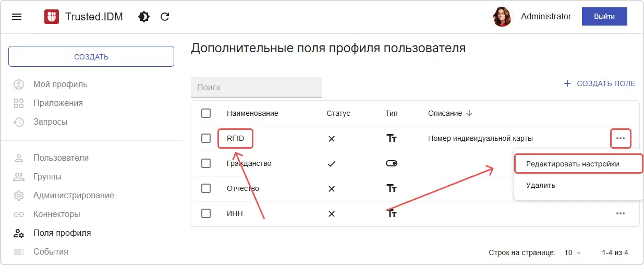Click the Trusted.IDM logo icon
The width and height of the screenshot is (644, 265).
click(x=51, y=17)
